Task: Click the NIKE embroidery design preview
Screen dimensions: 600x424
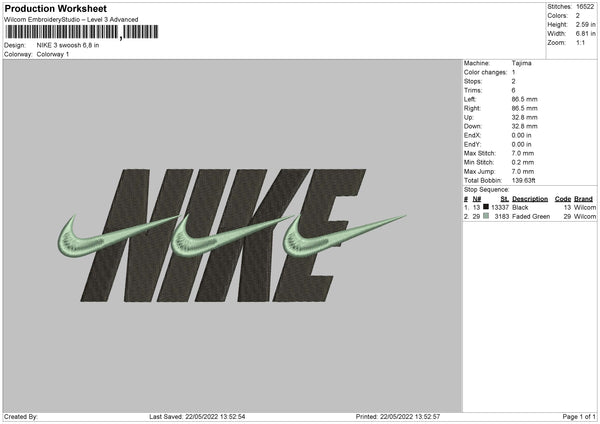Action: coord(232,235)
